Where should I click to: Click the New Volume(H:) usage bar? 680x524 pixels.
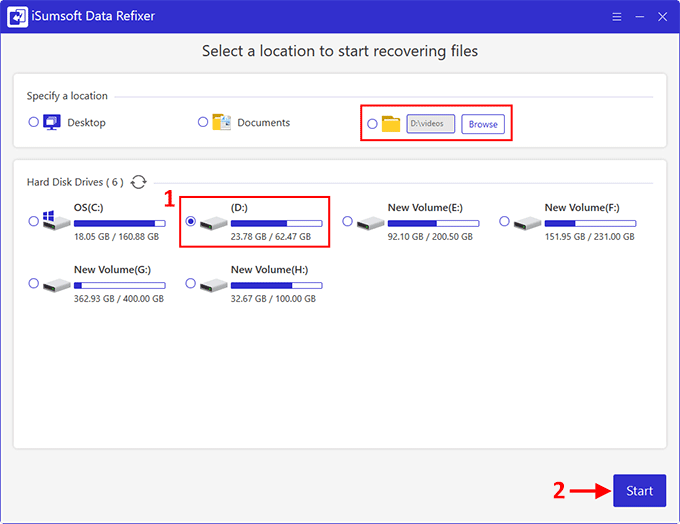[x=277, y=285]
